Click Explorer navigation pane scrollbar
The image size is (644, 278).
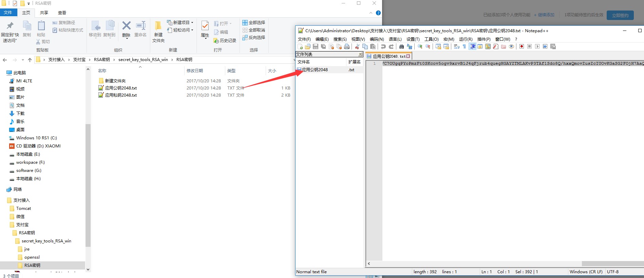[x=88, y=185]
